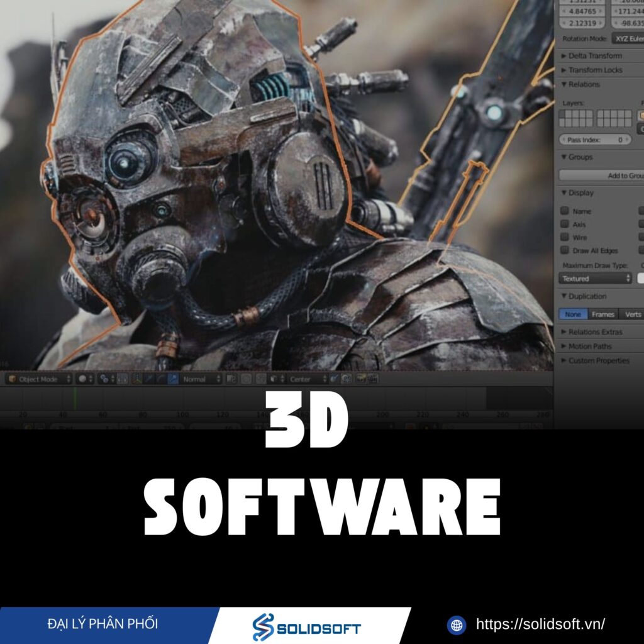Toggle the first layer cell in Layers grid
Viewport: 644px width, 644px height.
563,114
